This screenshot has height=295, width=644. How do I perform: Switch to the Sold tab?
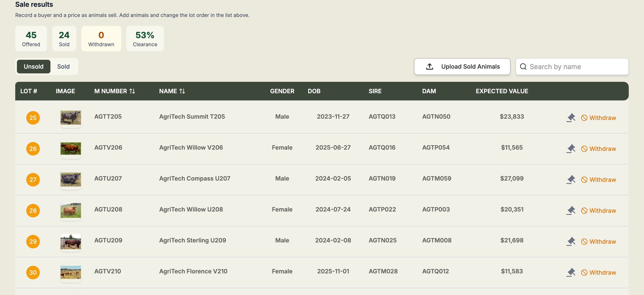pyautogui.click(x=64, y=67)
